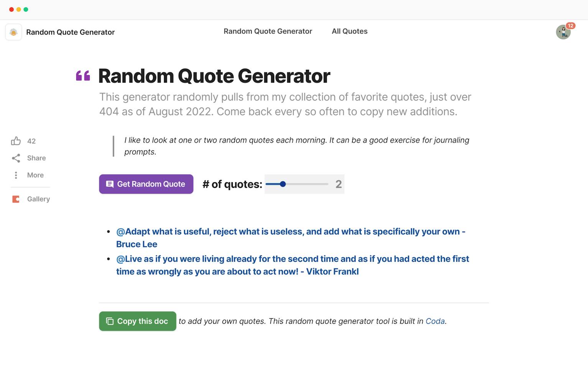Screen dimensions: 588x384
Task: Click the slider value number 2
Action: (338, 184)
